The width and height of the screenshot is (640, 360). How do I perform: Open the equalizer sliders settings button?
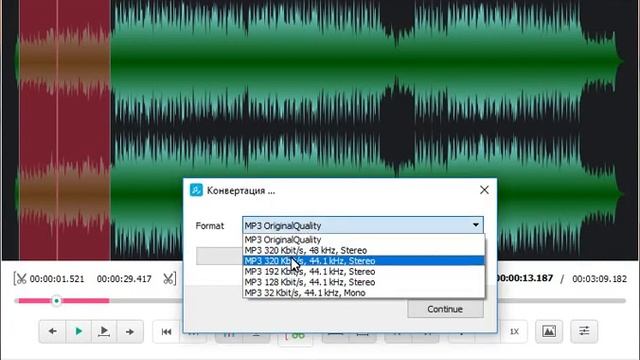[x=584, y=331]
